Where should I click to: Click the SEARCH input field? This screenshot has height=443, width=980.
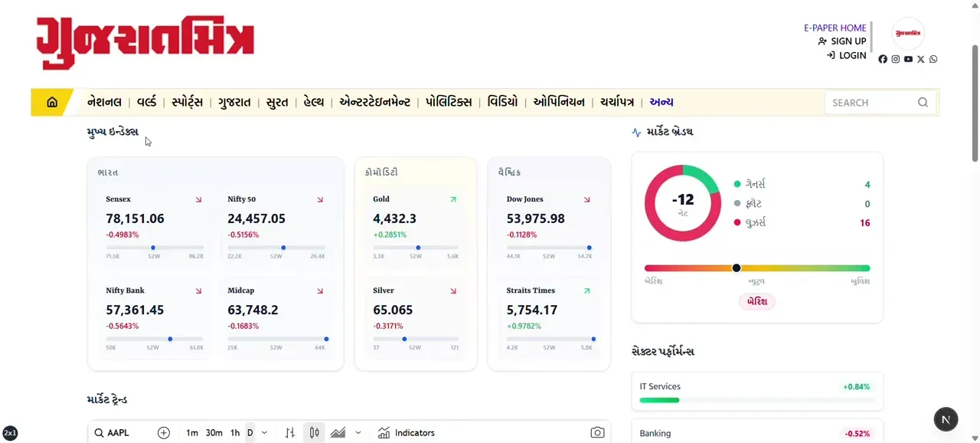880,102
